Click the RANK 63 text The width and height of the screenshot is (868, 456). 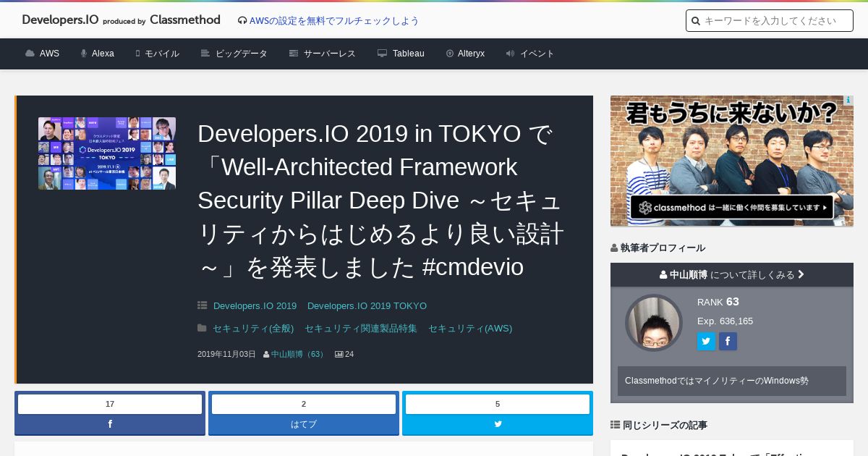pos(718,302)
